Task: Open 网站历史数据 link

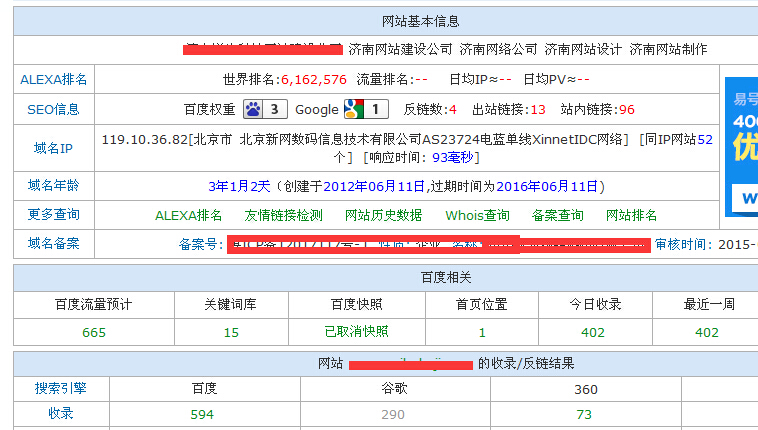Action: tap(383, 215)
